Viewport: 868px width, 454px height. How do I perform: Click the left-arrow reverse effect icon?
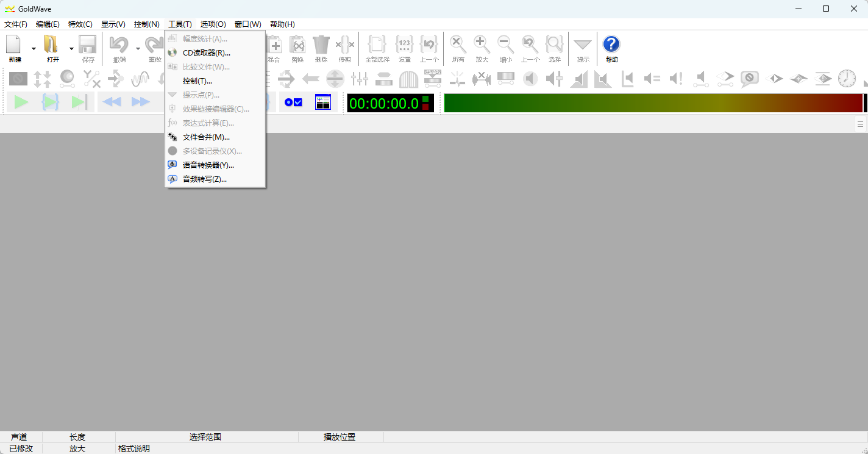pyautogui.click(x=311, y=78)
